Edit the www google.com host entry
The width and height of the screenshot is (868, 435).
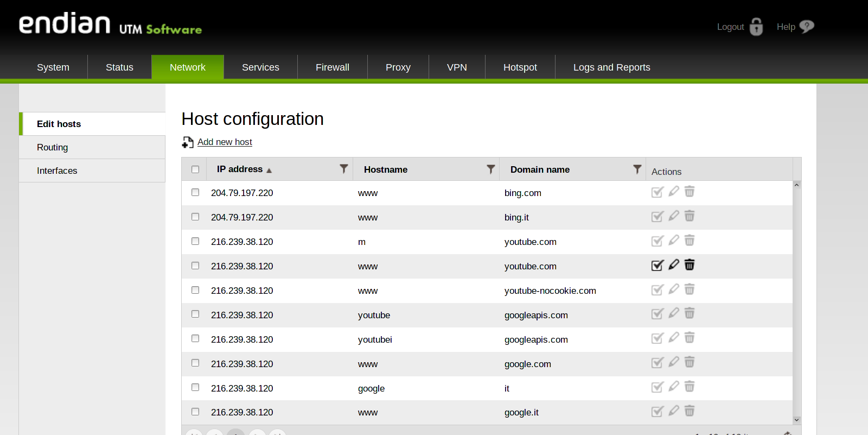[x=674, y=362]
